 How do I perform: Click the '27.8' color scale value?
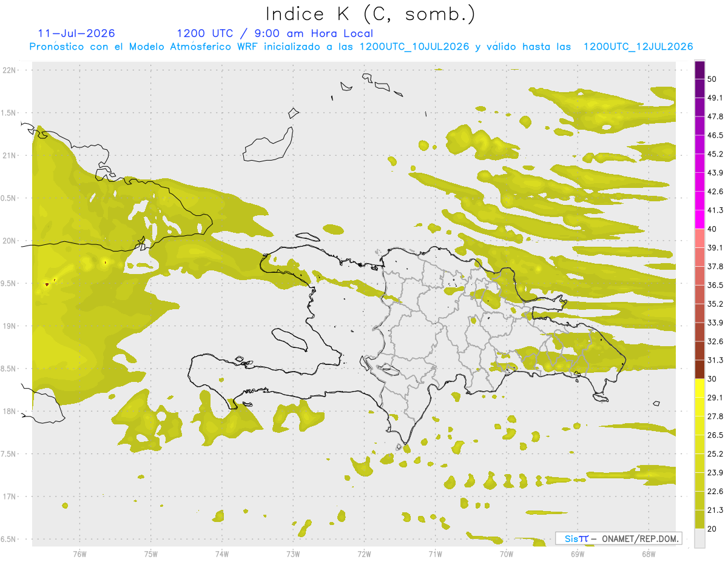pos(715,416)
